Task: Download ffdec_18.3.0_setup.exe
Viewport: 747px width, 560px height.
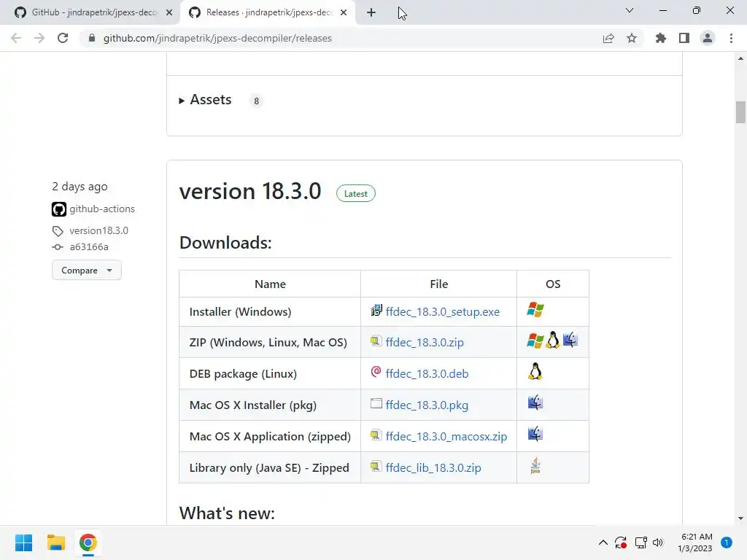Action: tap(443, 312)
